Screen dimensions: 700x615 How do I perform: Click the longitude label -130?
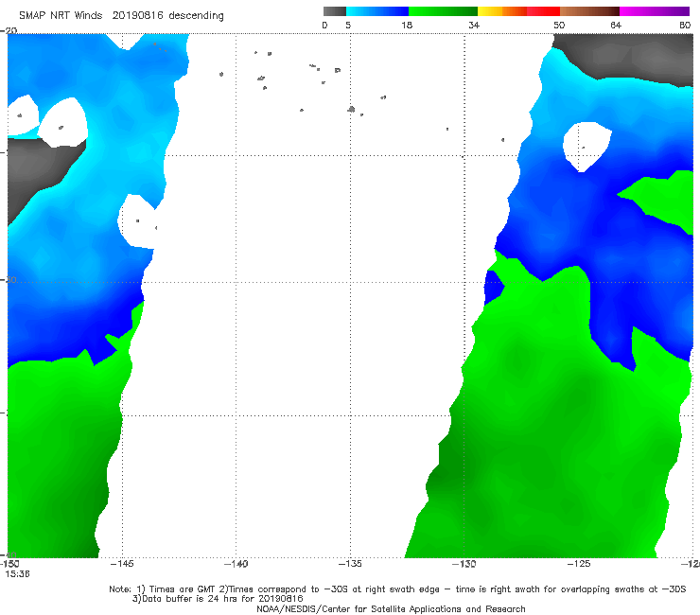pyautogui.click(x=464, y=564)
